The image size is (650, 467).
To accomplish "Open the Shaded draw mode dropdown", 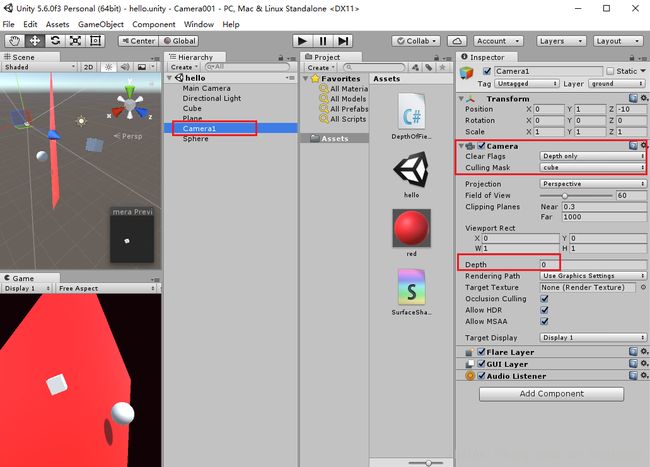I will [39, 67].
